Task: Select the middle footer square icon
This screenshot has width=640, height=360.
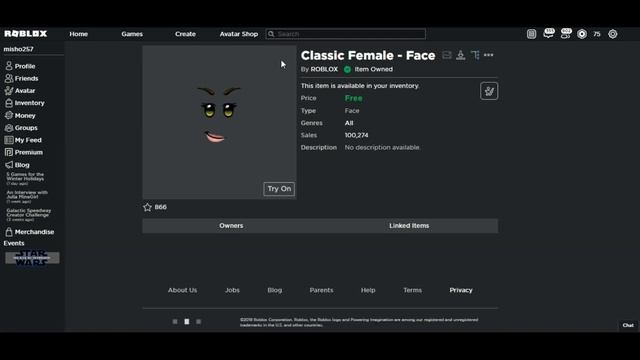Action: (187, 322)
